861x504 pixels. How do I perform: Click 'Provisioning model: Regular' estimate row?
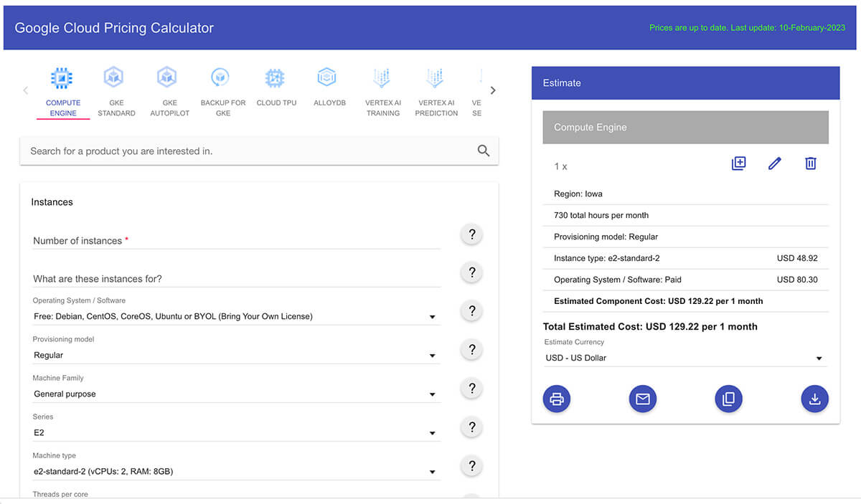click(686, 237)
